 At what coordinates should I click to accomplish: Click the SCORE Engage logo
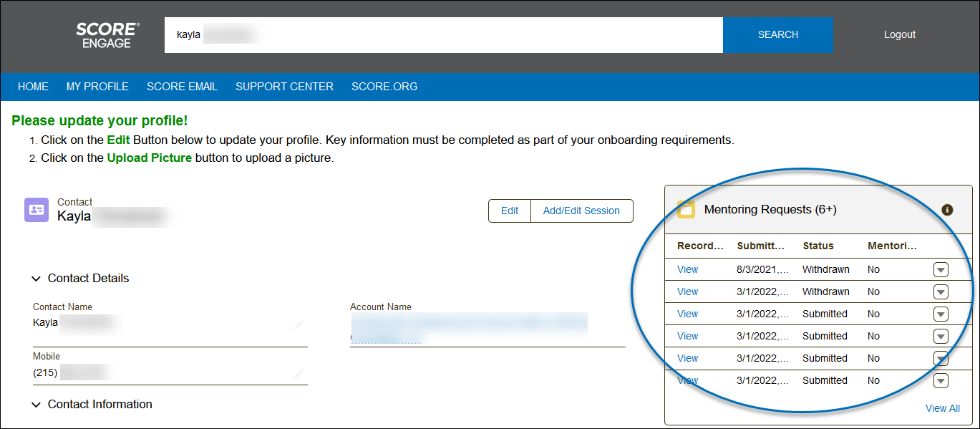tap(107, 35)
